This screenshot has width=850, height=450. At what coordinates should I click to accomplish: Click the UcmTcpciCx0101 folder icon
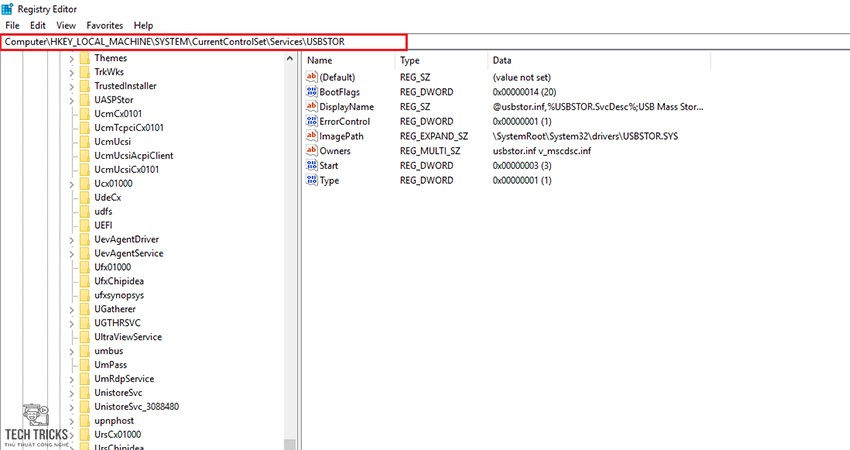[x=85, y=127]
